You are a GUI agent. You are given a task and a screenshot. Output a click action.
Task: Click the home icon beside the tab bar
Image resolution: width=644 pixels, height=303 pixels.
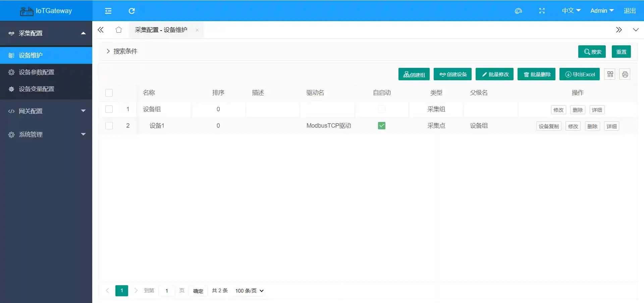tap(118, 30)
